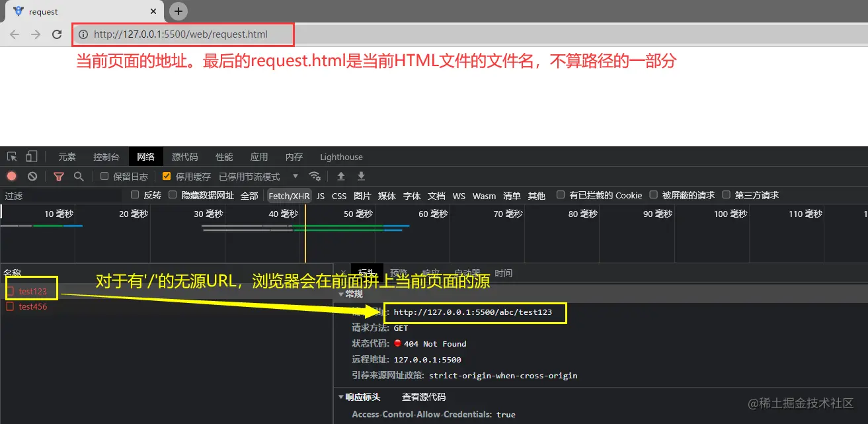Select the 网络 tab

pyautogui.click(x=145, y=157)
